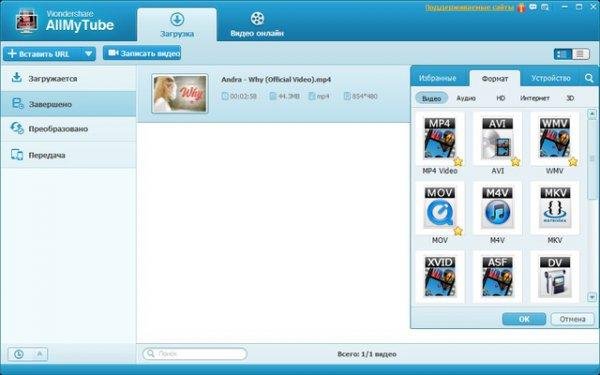Screen dimensions: 600x375
Task: Open the Передача transfer list
Action: [x=68, y=155]
